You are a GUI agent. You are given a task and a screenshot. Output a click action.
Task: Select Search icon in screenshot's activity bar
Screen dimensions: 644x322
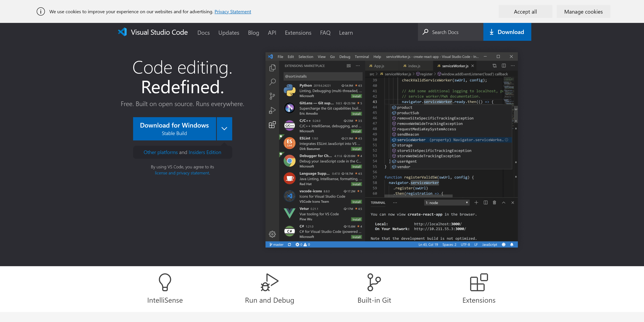point(272,82)
